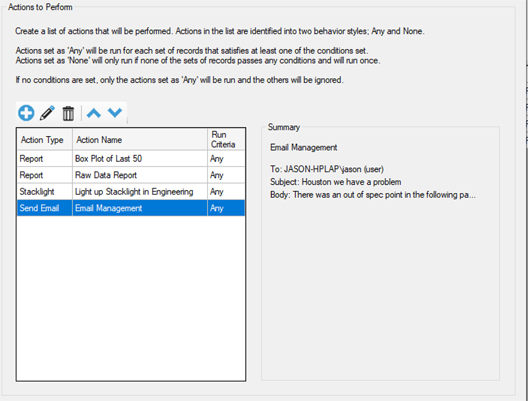The width and height of the screenshot is (528, 401).
Task: Select the Raw Data Report action
Action: (x=131, y=175)
